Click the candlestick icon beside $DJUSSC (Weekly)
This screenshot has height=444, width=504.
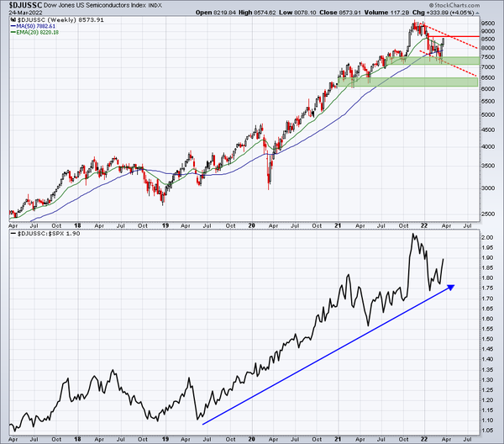tap(13, 20)
